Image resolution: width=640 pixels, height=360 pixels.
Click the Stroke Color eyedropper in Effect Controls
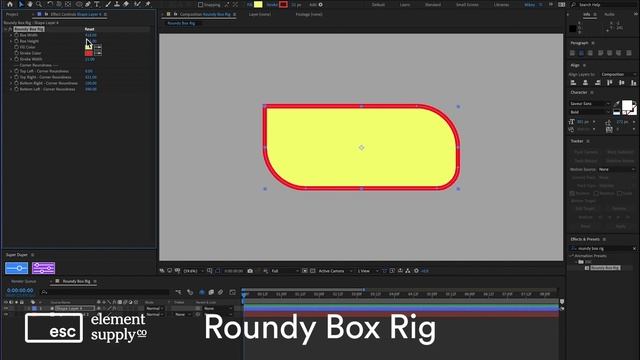tap(98, 53)
